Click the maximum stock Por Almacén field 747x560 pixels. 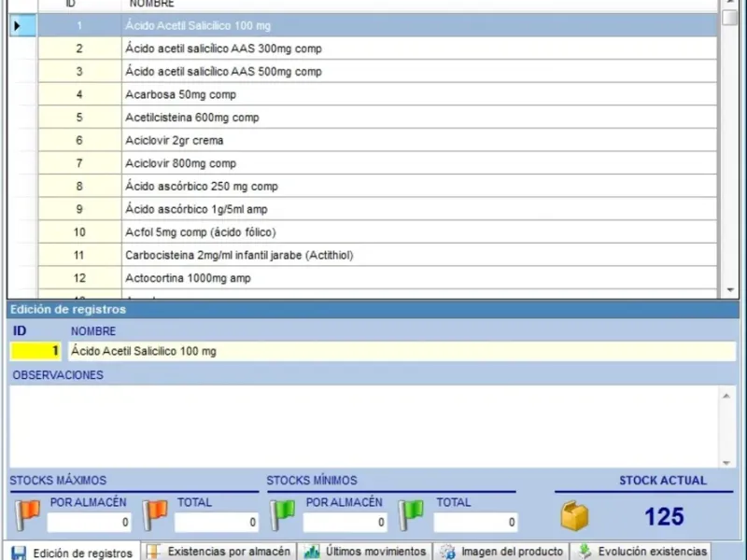tap(89, 523)
